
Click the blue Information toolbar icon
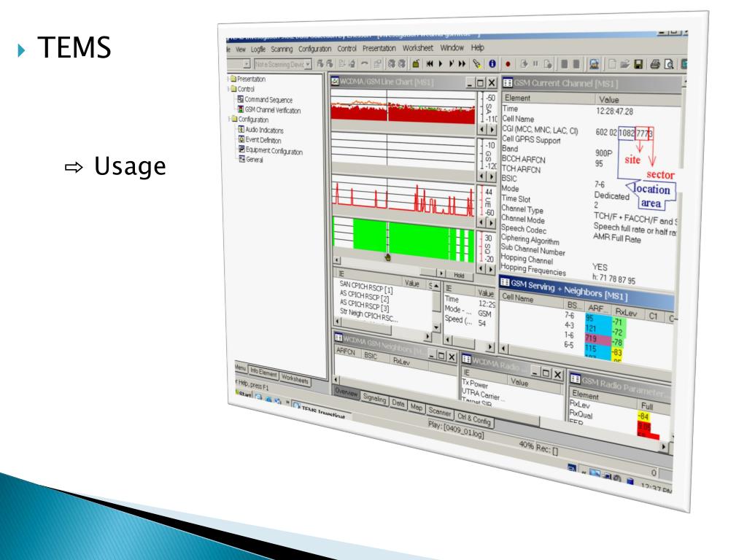(492, 63)
